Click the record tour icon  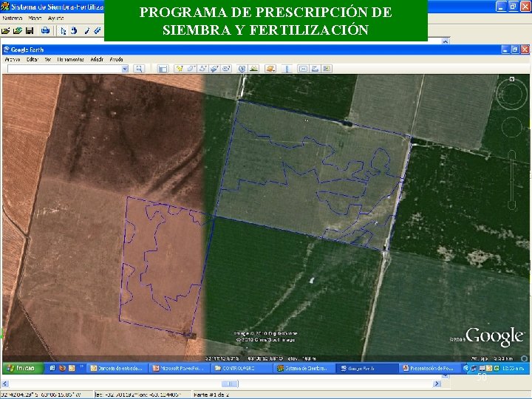coord(226,69)
